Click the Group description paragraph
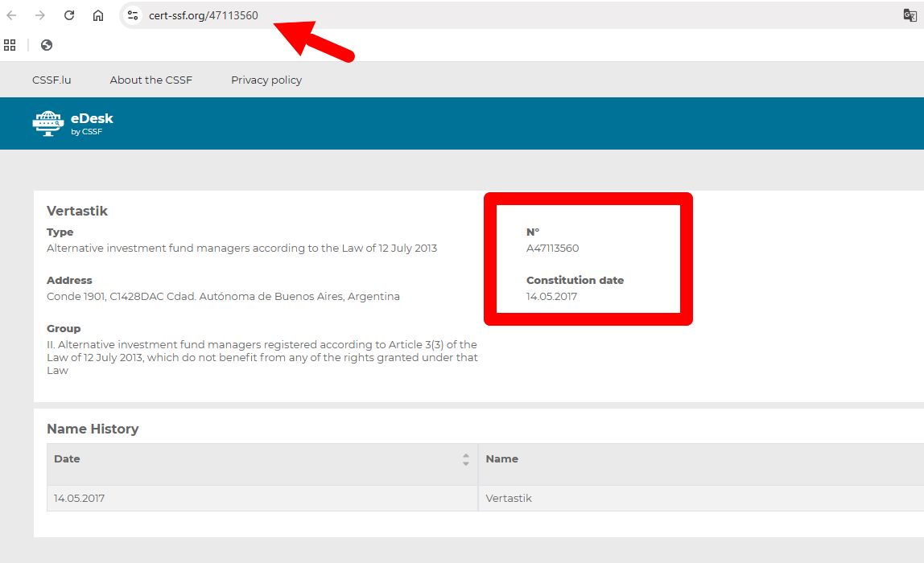The width and height of the screenshot is (924, 563). (x=262, y=357)
